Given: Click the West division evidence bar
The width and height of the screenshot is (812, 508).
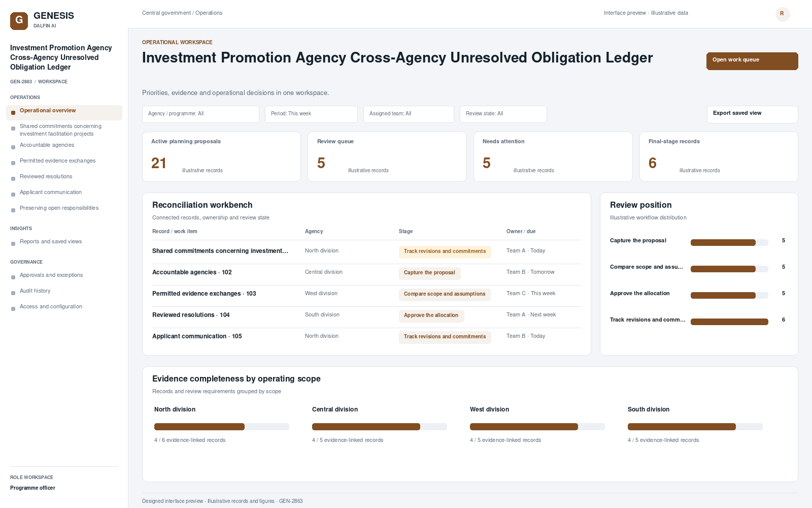Looking at the screenshot, I should 537,427.
